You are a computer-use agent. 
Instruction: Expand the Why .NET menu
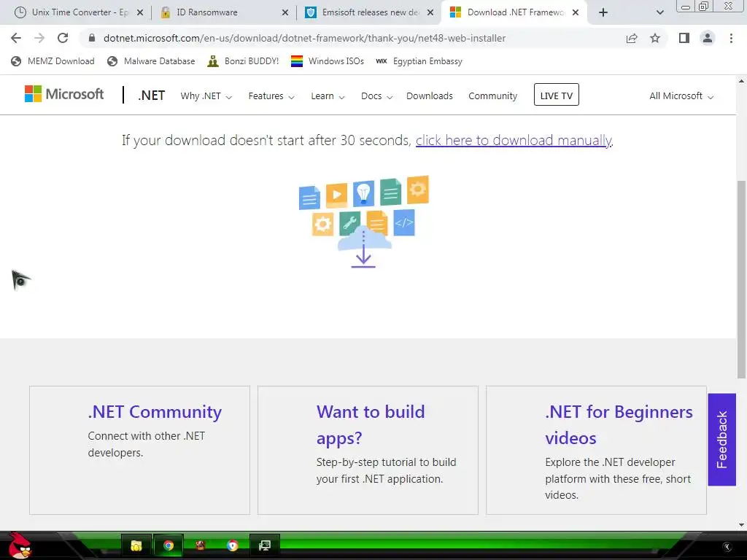click(206, 96)
